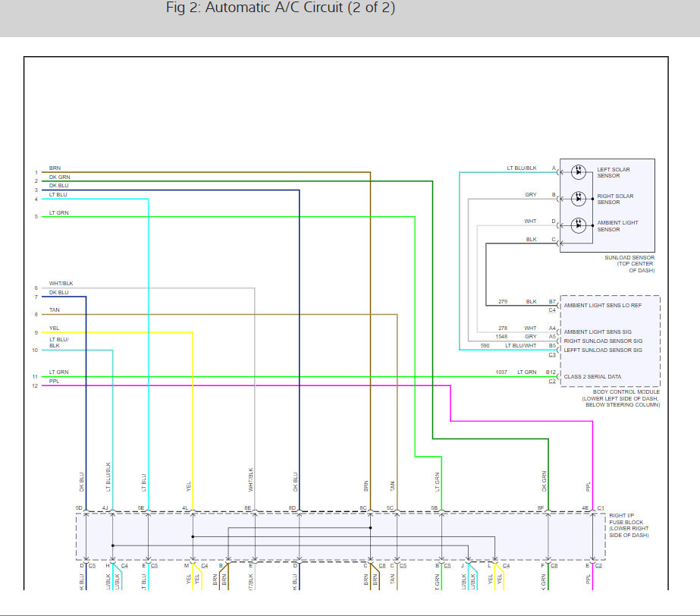Click circuit number "278"
700x616 pixels.
coord(503,328)
